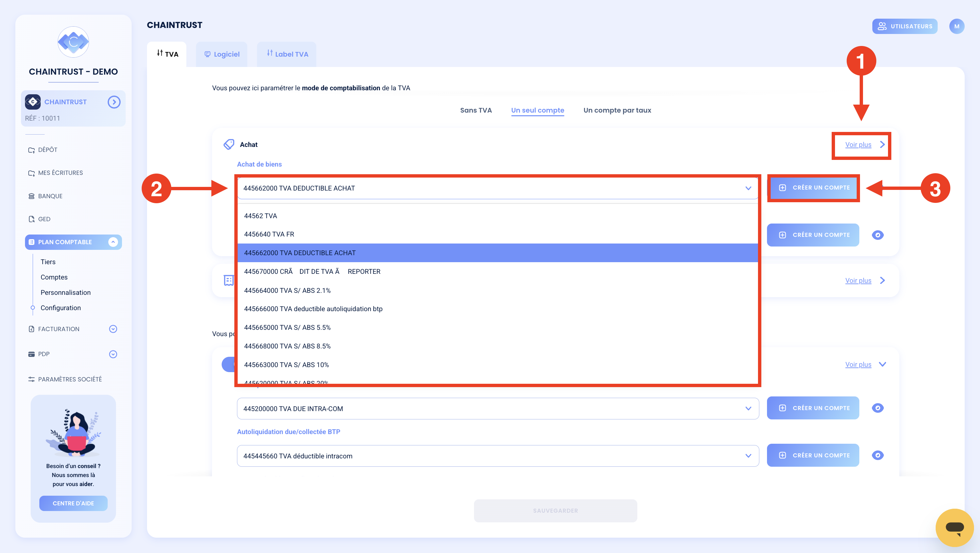The width and height of the screenshot is (980, 553).
Task: Open Configuration under Plan comptable
Action: pyautogui.click(x=60, y=308)
